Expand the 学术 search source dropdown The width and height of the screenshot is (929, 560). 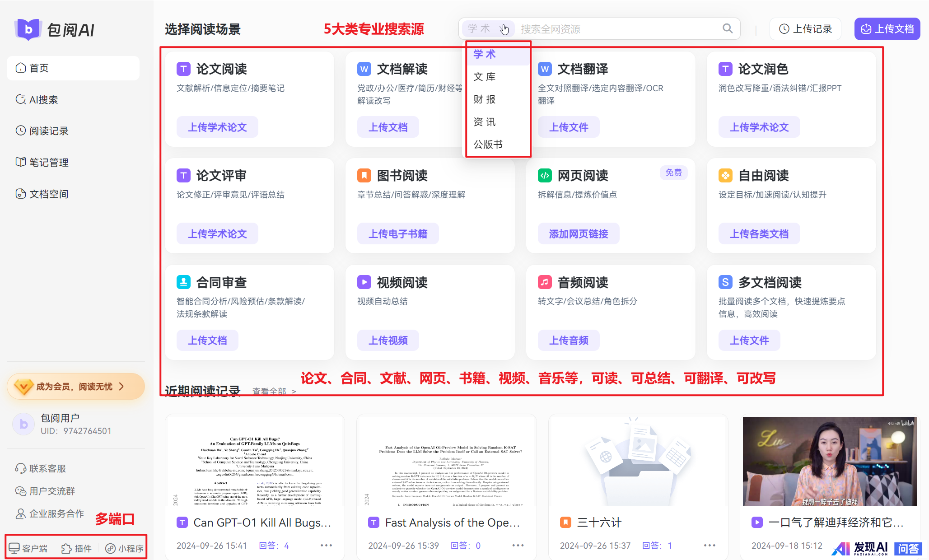tap(488, 29)
